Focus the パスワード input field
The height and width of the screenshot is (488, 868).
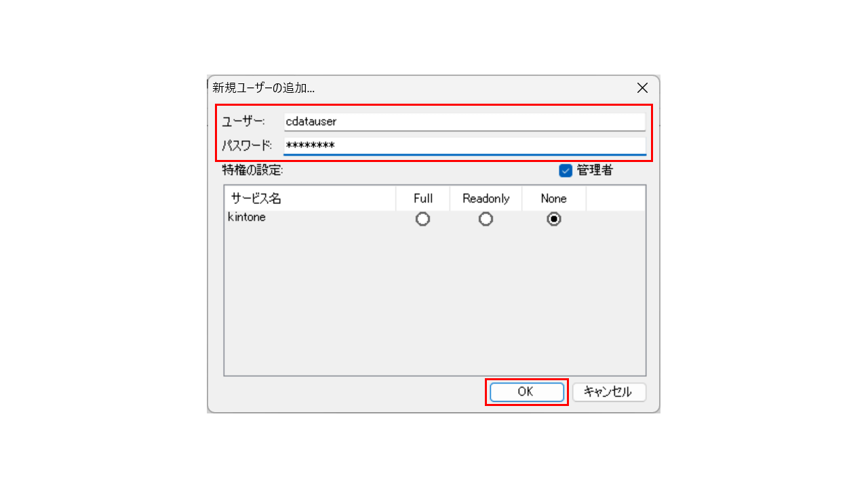[465, 146]
